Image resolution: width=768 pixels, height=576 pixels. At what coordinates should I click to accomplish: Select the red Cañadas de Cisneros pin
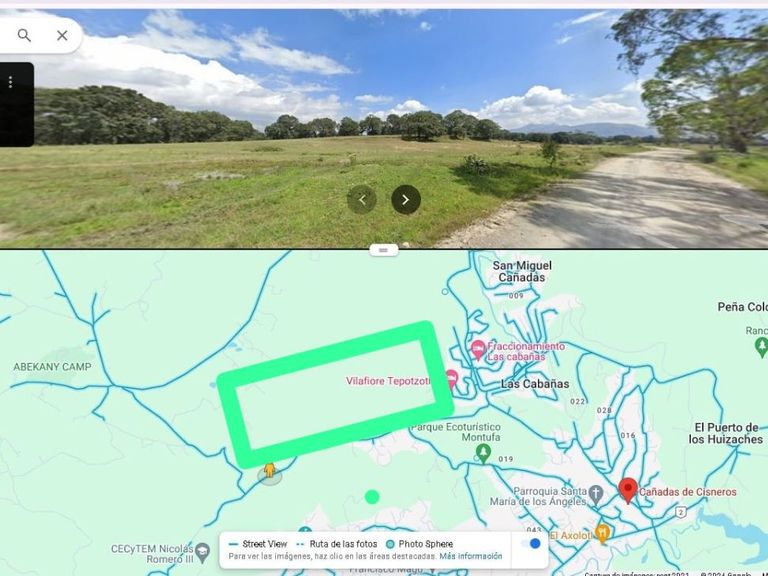628,490
